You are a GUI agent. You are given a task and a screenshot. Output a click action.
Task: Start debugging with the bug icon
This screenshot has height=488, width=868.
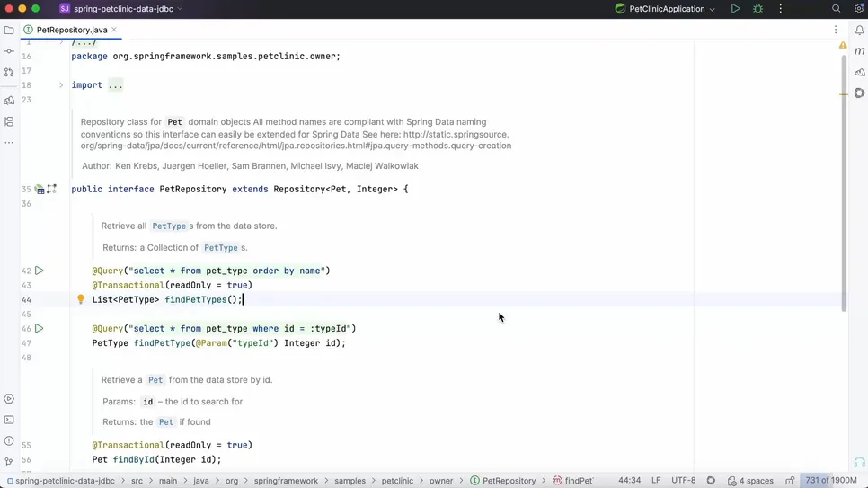pyautogui.click(x=757, y=9)
